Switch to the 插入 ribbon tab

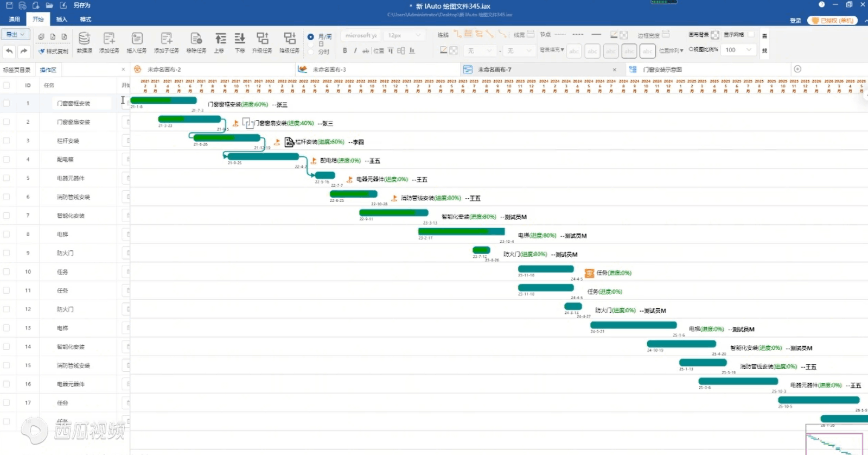[62, 20]
